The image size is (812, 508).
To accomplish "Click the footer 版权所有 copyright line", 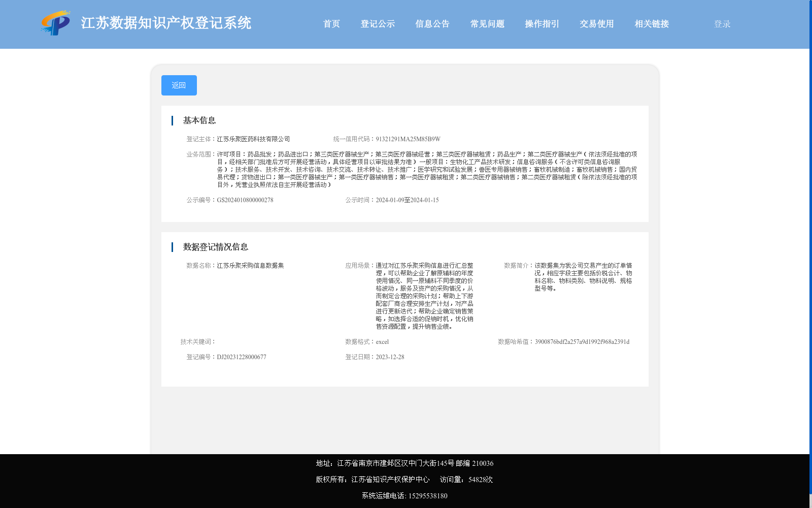I will tap(373, 480).
